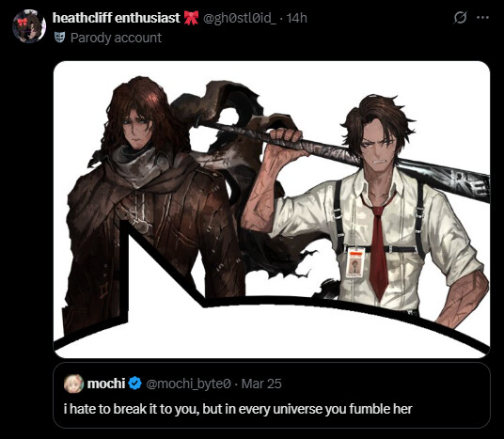
Task: Click mochi's small profile avatar
Action: tap(73, 384)
